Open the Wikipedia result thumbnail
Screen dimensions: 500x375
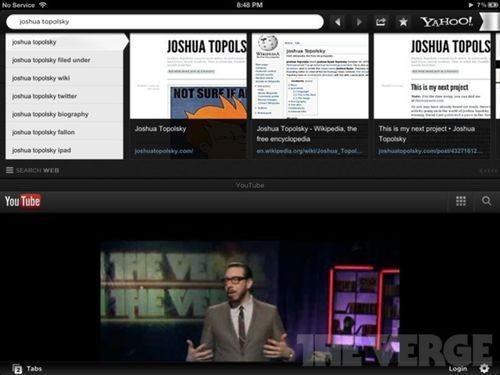coord(310,76)
